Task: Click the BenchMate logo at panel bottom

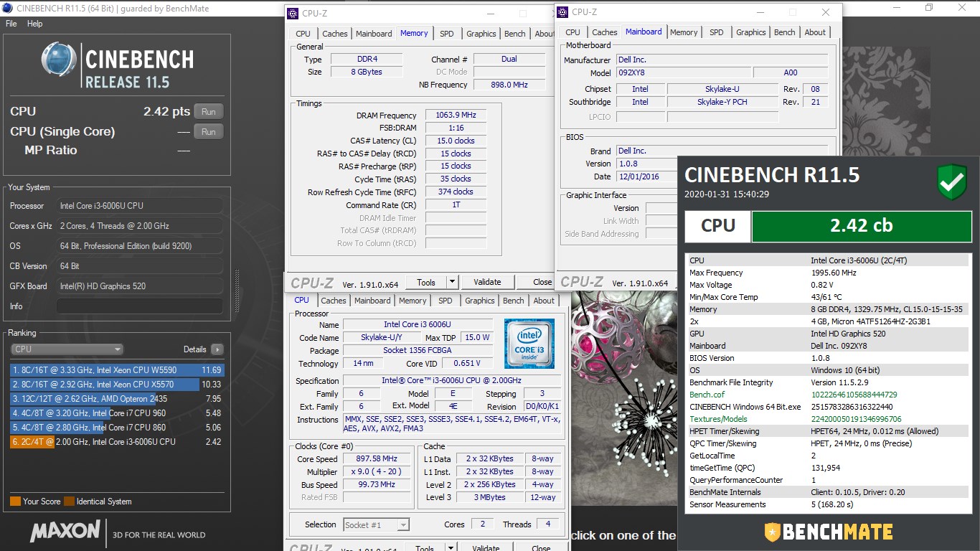Action: (x=829, y=532)
